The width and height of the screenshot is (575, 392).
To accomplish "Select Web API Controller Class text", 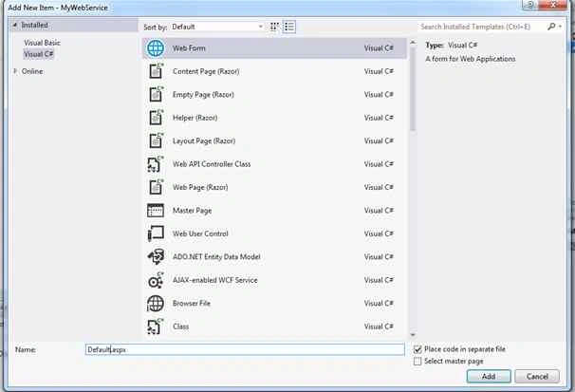I will coord(212,164).
